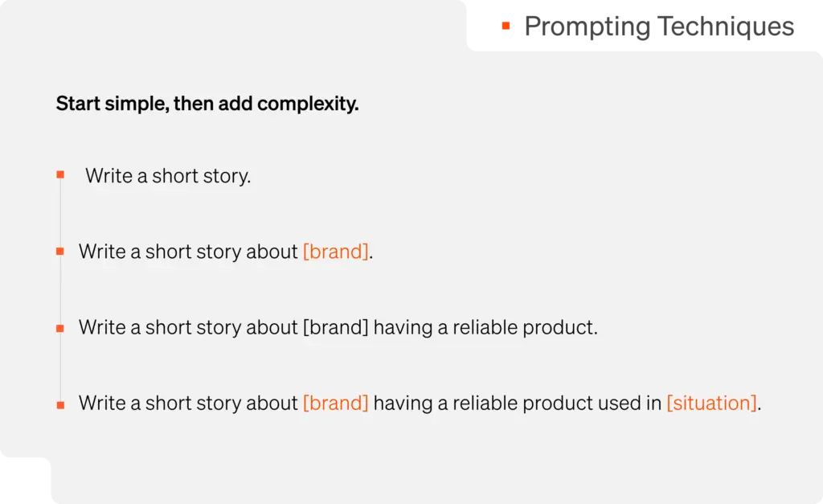This screenshot has width=823, height=504.
Task: Click the bullet beside the '[situation]' line
Action: click(x=60, y=405)
